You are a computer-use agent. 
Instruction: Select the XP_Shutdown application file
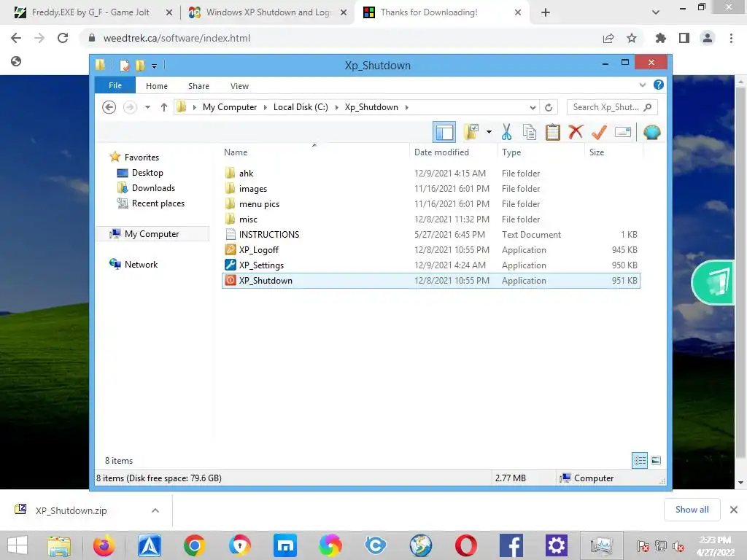[x=430, y=281]
